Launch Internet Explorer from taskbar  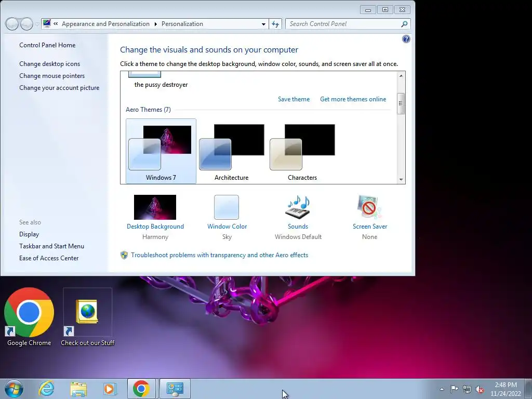pyautogui.click(x=46, y=389)
